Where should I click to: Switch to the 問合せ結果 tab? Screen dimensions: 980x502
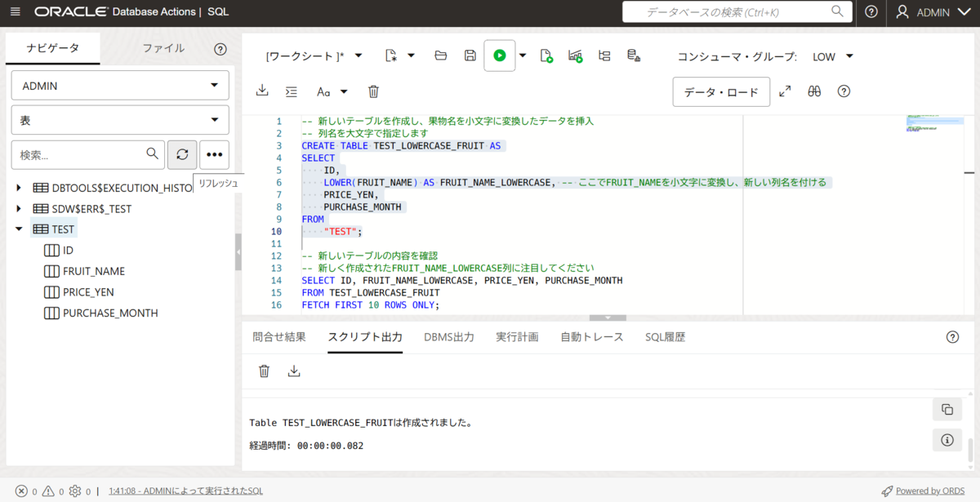pyautogui.click(x=279, y=337)
